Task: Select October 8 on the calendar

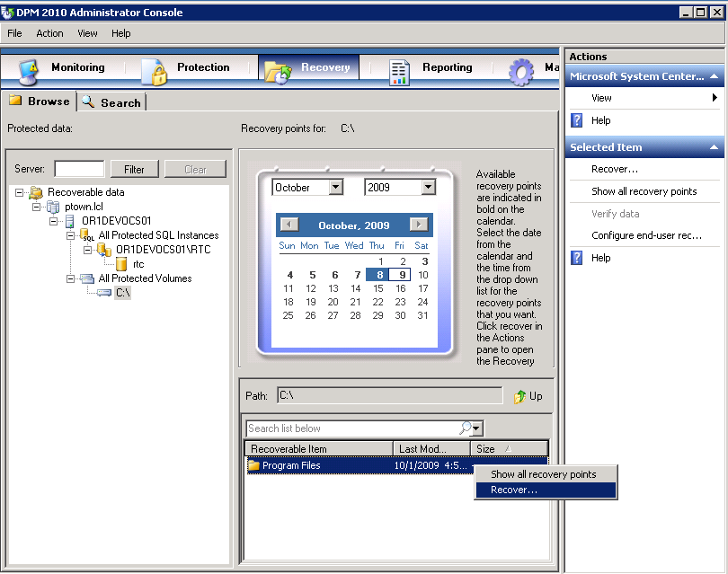Action: tap(379, 275)
